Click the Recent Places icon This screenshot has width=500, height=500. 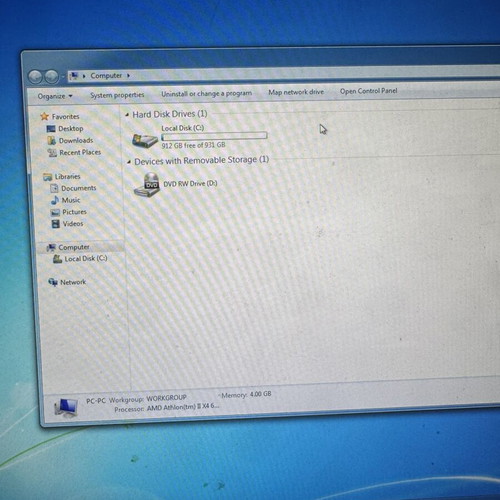(52, 153)
